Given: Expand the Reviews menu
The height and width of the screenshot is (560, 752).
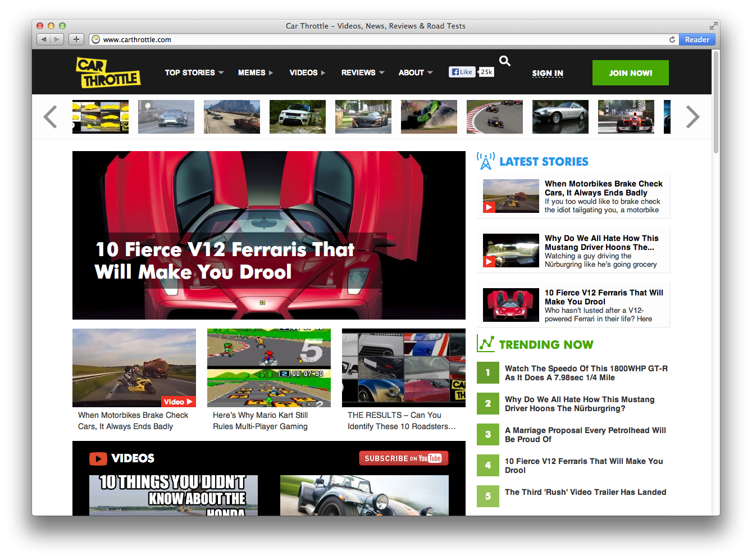Looking at the screenshot, I should click(363, 72).
